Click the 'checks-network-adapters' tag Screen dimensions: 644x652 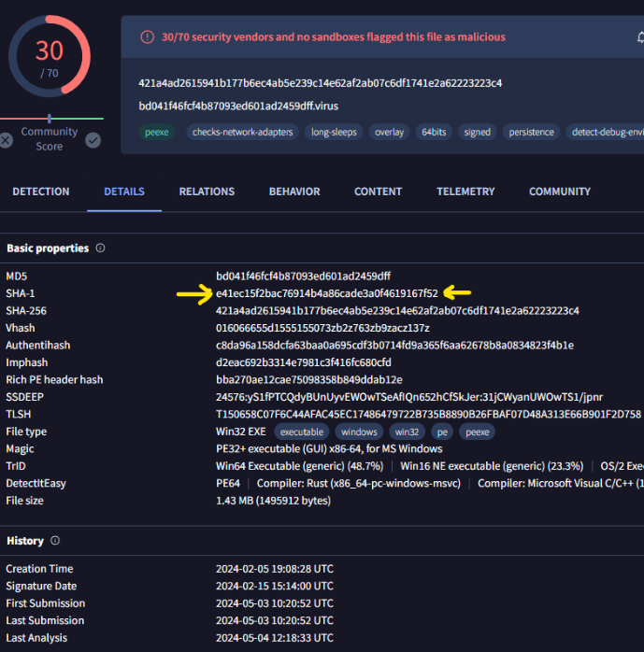242,133
